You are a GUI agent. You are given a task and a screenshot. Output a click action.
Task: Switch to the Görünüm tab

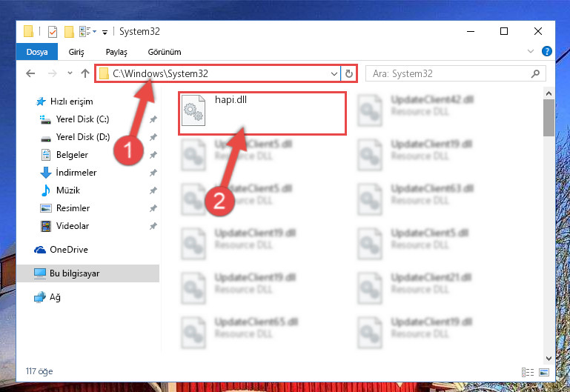(165, 52)
